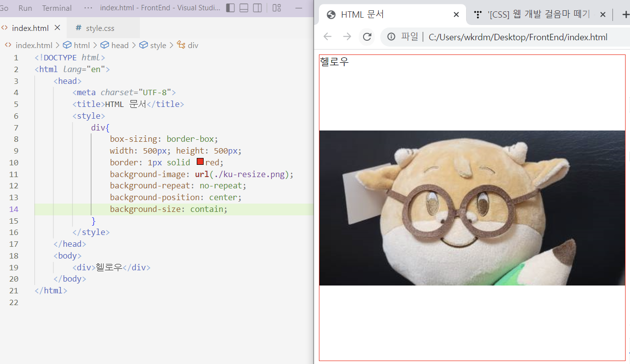Reload the page in Chrome
Image resolution: width=630 pixels, height=364 pixels.
tap(367, 37)
